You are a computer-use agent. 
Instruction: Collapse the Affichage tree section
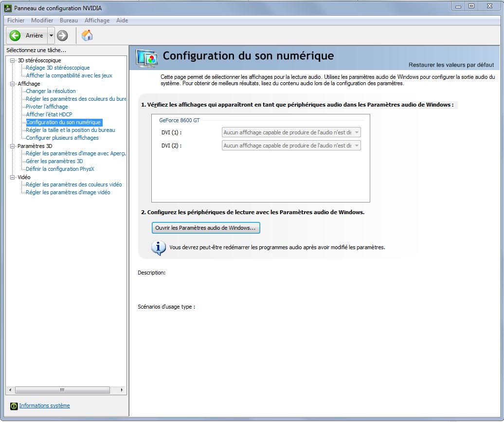coord(13,84)
